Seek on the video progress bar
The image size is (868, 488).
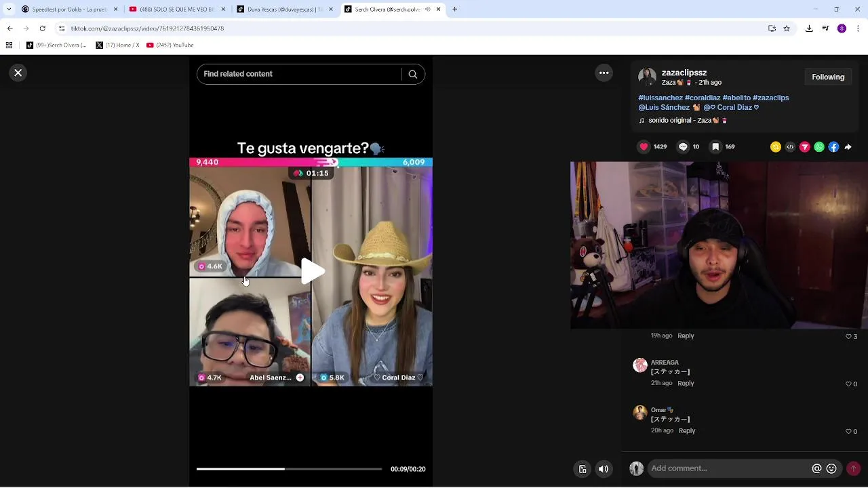click(289, 468)
